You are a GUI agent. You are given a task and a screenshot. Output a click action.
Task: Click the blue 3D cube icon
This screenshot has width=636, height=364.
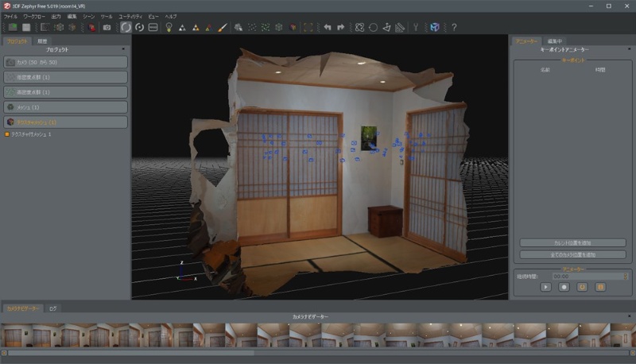(x=434, y=27)
